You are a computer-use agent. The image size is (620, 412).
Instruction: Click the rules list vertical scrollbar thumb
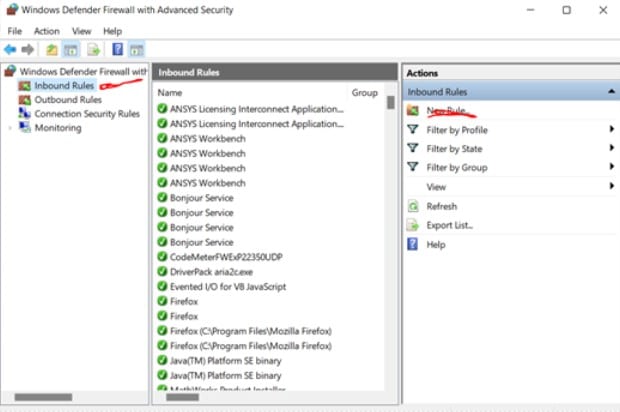pyautogui.click(x=391, y=102)
